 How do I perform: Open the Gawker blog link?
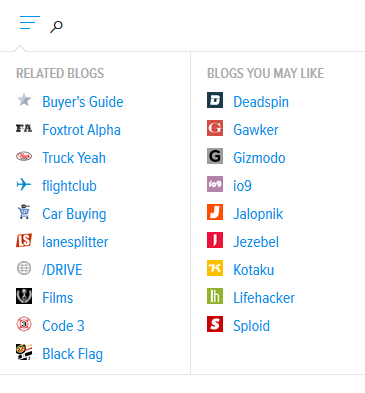[x=256, y=130]
